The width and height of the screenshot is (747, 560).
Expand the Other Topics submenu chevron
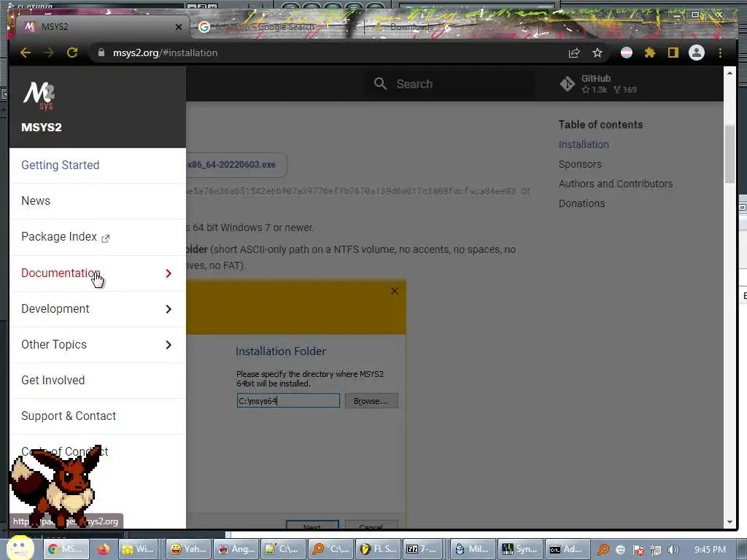tap(169, 345)
